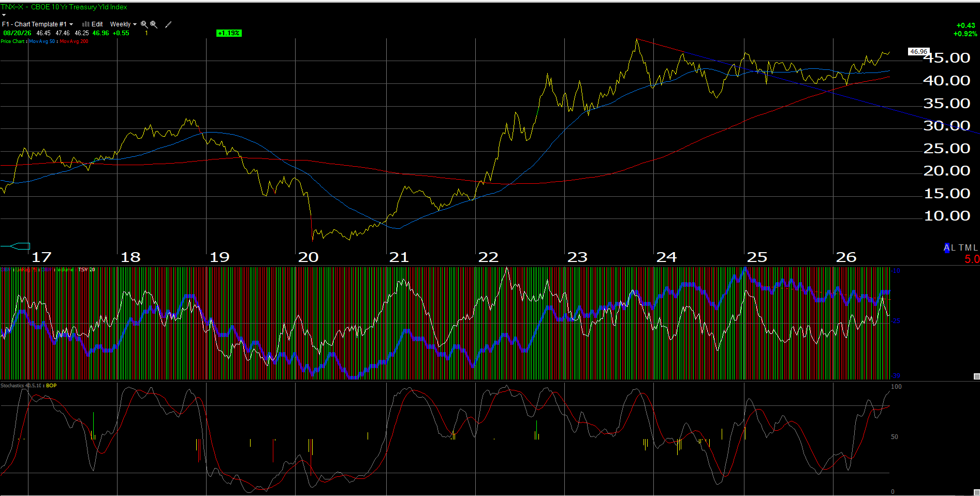Click the 45.00 price scale label
The height and width of the screenshot is (496, 980).
tap(947, 58)
